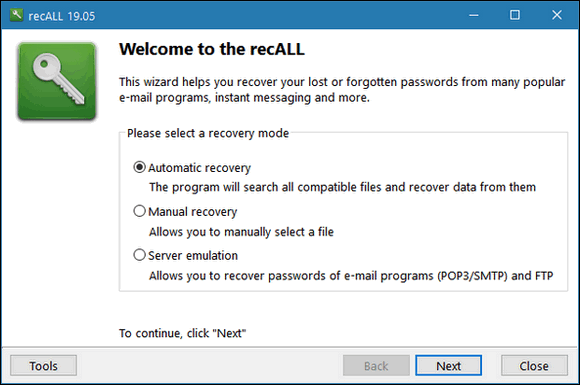Enable the Server emulation radio button
This screenshot has width=580, height=385.
[139, 255]
